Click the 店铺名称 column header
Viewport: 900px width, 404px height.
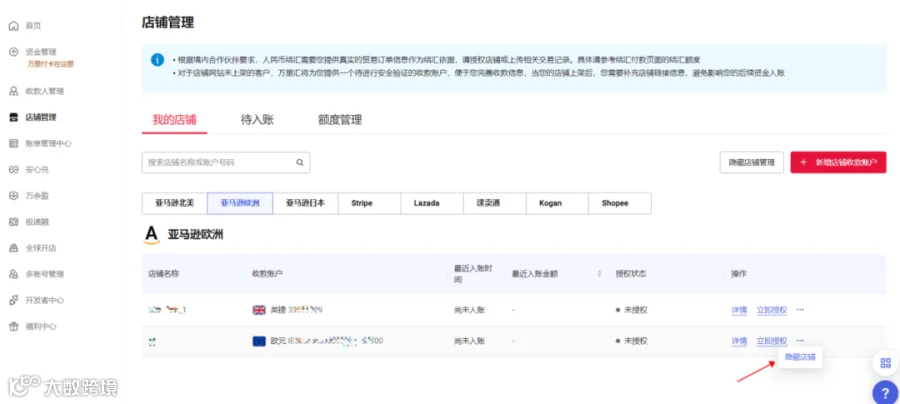(164, 274)
